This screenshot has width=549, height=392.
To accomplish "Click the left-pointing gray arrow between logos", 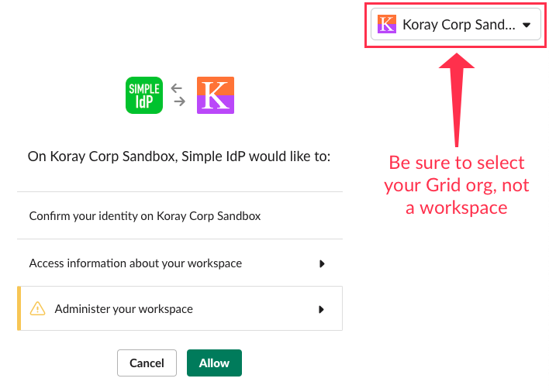I will pos(178,88).
